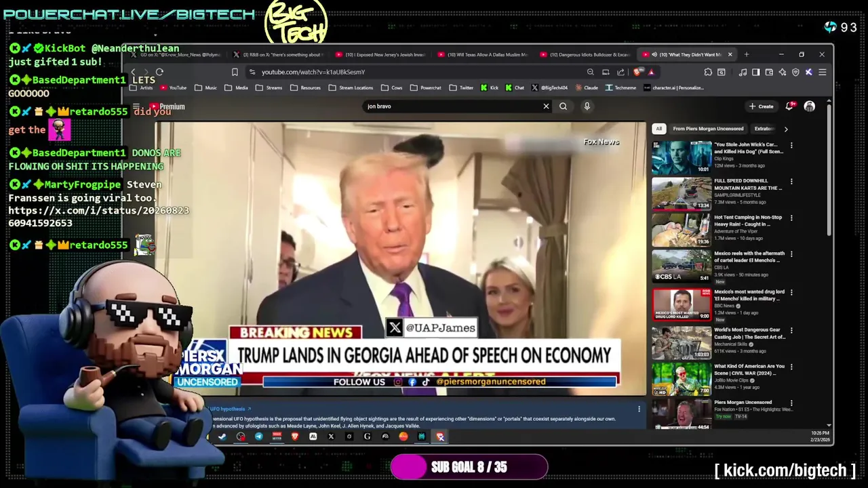Switch to 'Dangerous Idiots Bulldozer' tab
The width and height of the screenshot is (868, 488).
[x=585, y=54]
